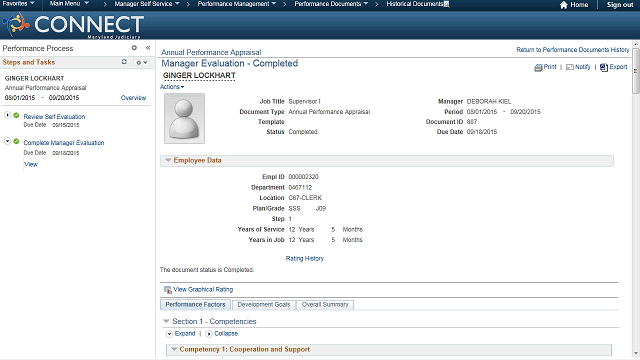Return to Performance Documents History

[573, 50]
